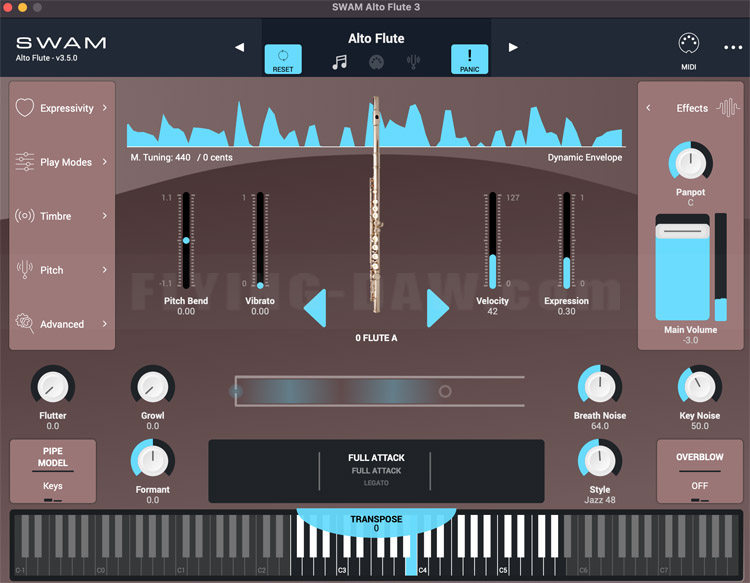The width and height of the screenshot is (750, 583).
Task: Click the Timbre radiating-circles icon
Action: point(24,216)
